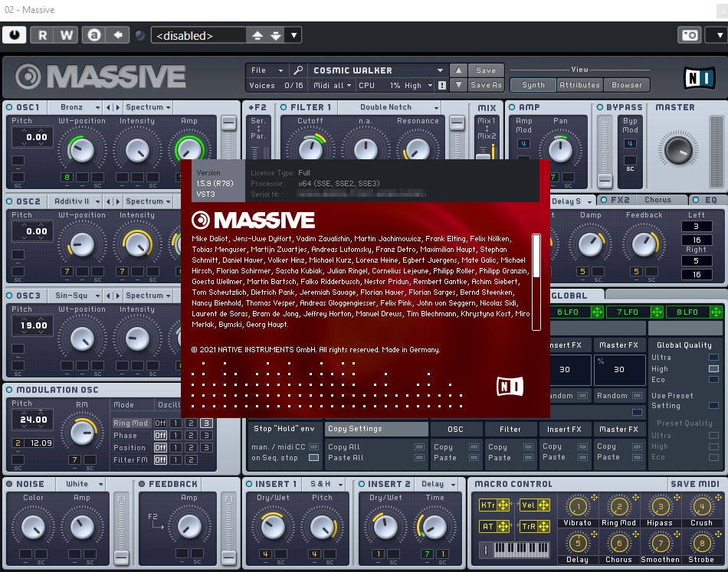Toggle Noise section power
728x572 pixels.
[9, 484]
